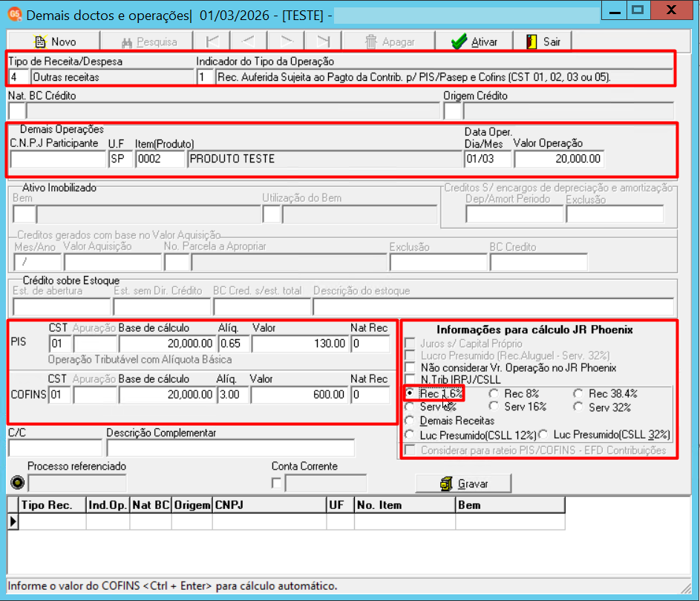Viewport: 700px width, 601px height.
Task: Toggle N.Trib IRPJ/CSLL checkbox
Action: (409, 379)
